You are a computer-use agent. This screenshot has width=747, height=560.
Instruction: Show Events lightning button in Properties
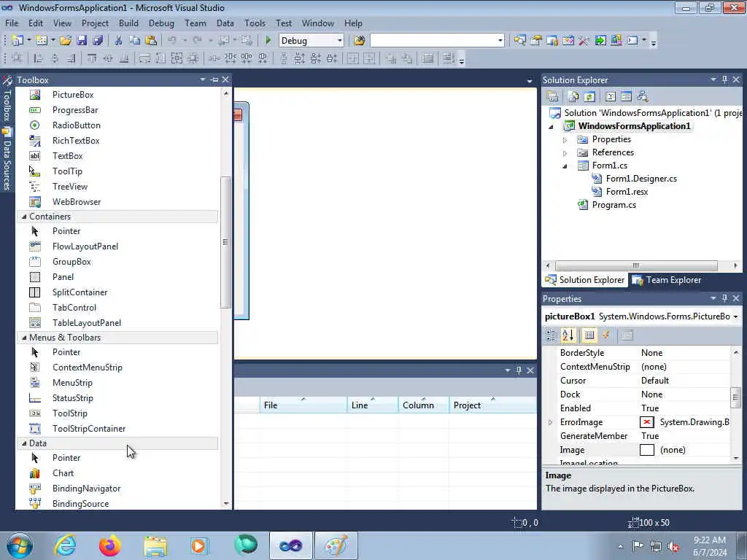click(x=606, y=335)
